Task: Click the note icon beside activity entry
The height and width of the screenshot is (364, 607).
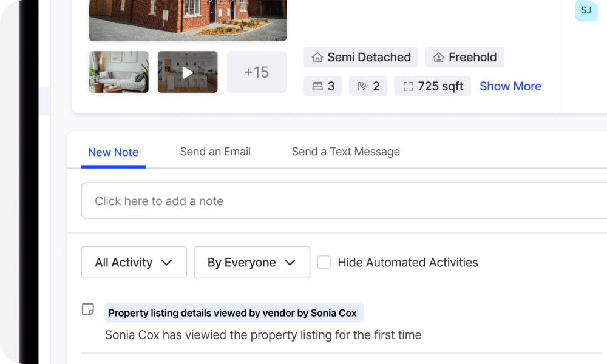Action: tap(88, 309)
